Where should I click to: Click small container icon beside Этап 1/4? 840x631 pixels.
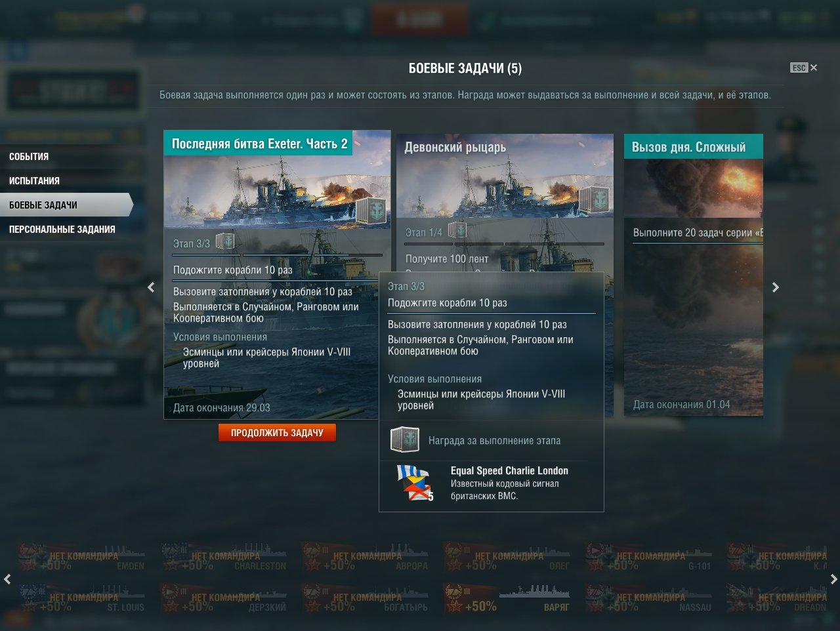point(457,230)
